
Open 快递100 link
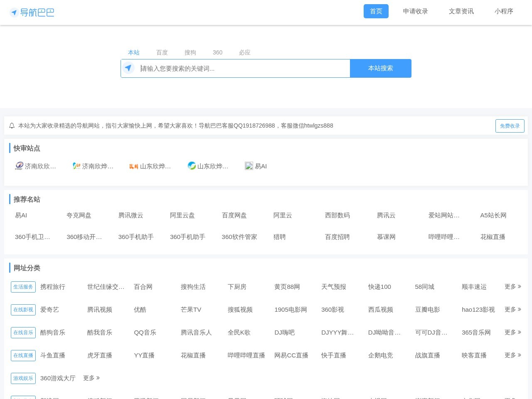[379, 287]
